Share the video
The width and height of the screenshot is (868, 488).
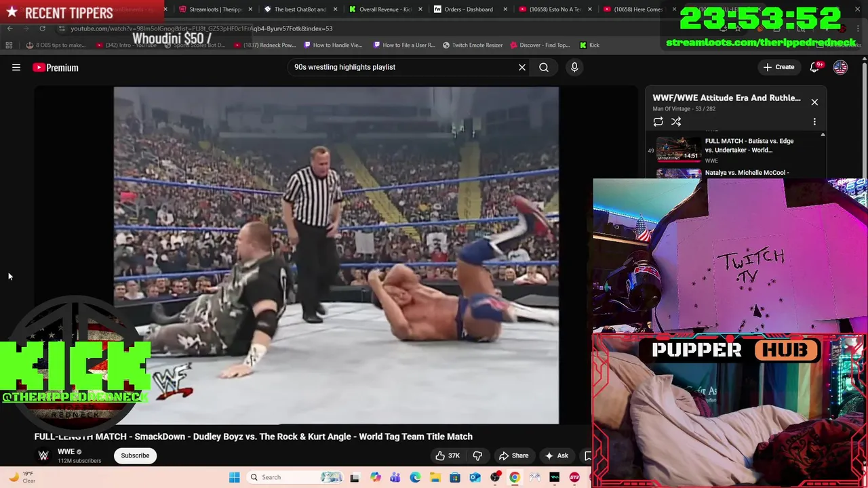pos(513,455)
